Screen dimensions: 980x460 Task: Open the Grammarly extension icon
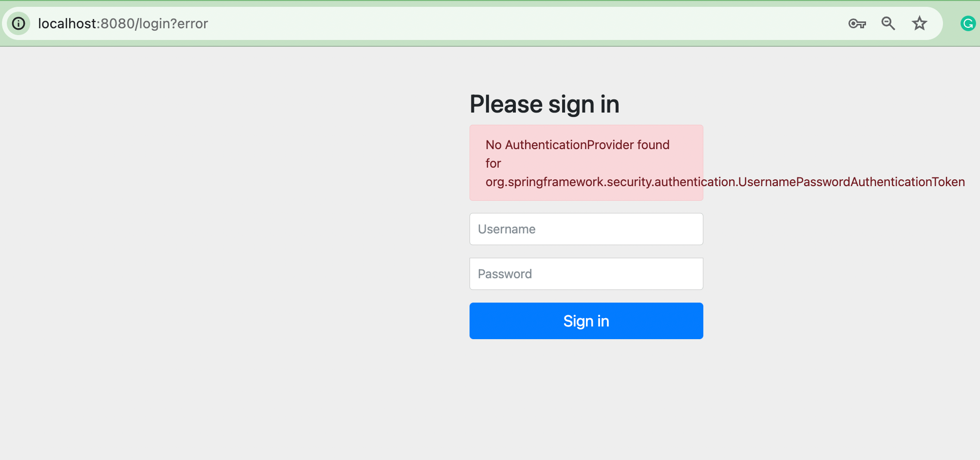[967, 23]
